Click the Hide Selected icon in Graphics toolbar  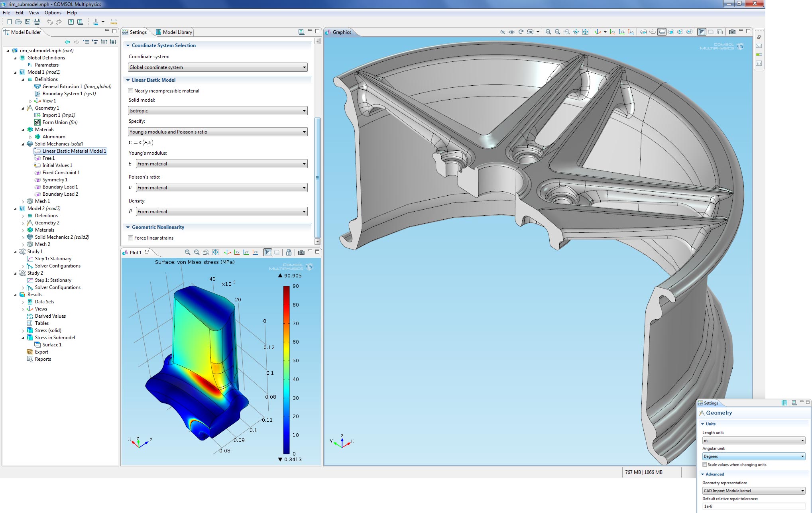tap(503, 32)
